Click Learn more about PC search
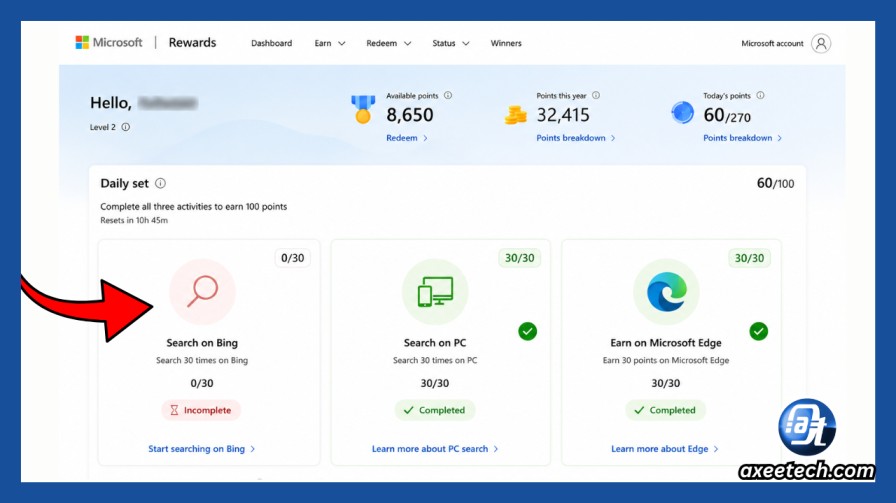Screen dimensions: 896x503 [x=435, y=449]
